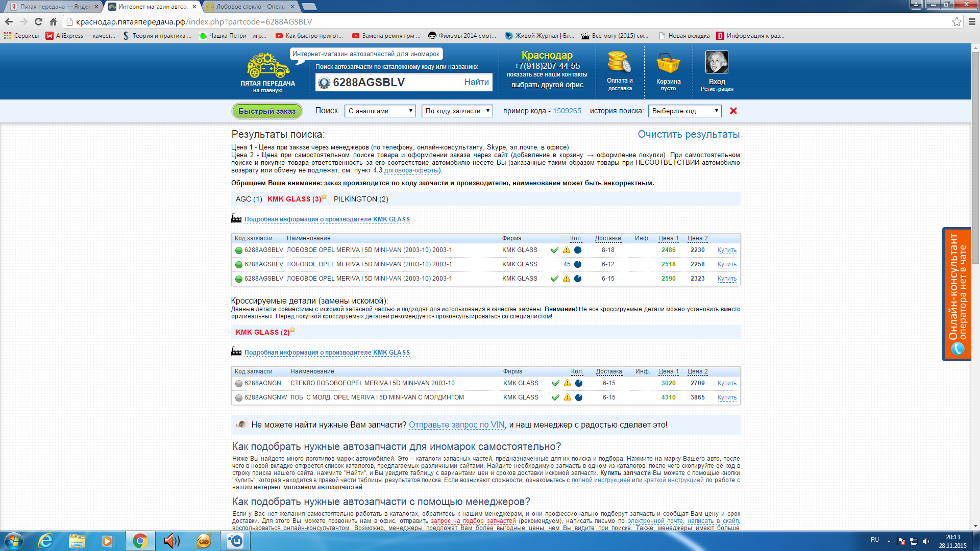Click the Пятая передача car logo
Viewport: 980px width, 551px height.
(268, 65)
